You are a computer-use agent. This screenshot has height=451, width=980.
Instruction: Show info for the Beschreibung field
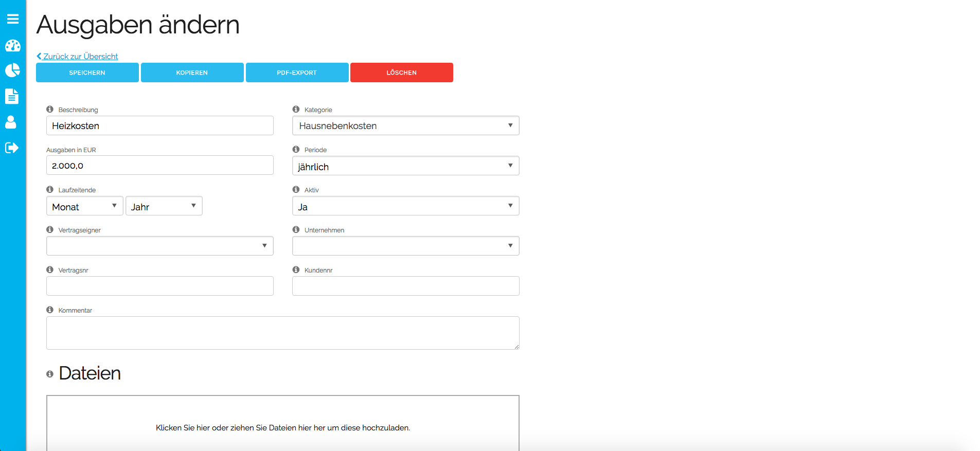click(50, 109)
